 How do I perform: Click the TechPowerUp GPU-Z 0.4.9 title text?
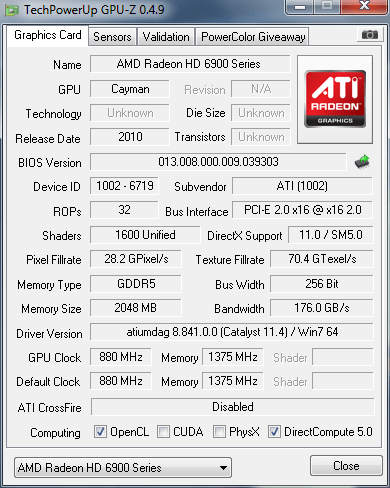point(94,10)
